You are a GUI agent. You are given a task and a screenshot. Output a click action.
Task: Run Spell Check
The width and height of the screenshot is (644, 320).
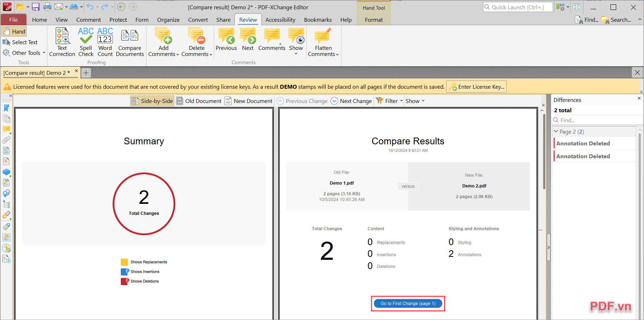click(86, 42)
